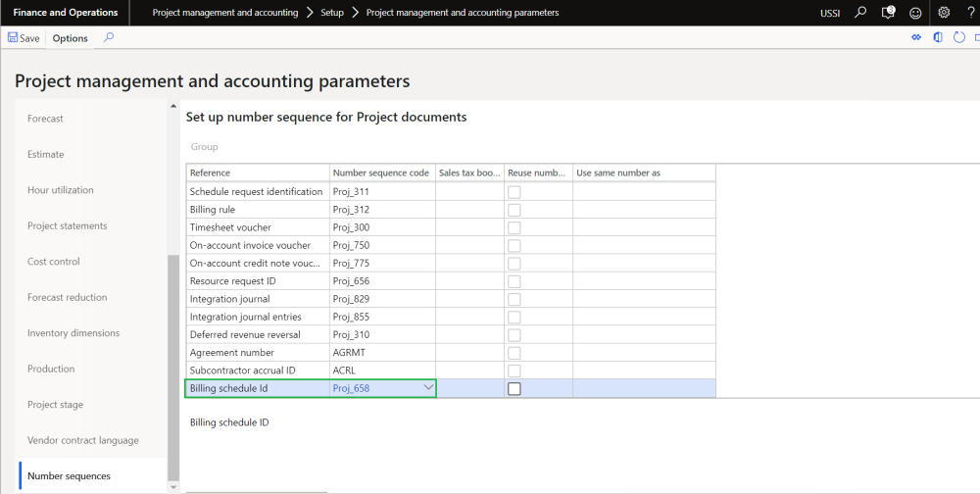Open the feedback smiley icon

(915, 13)
